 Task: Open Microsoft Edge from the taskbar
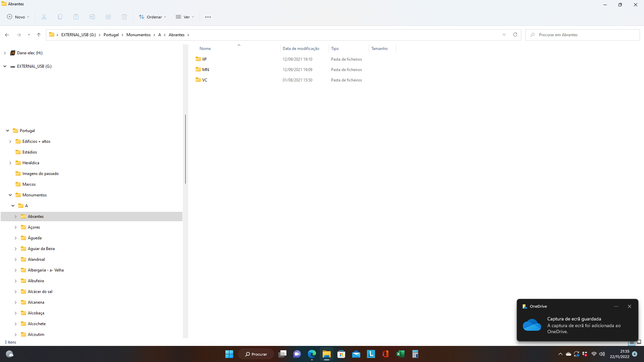pyautogui.click(x=312, y=354)
